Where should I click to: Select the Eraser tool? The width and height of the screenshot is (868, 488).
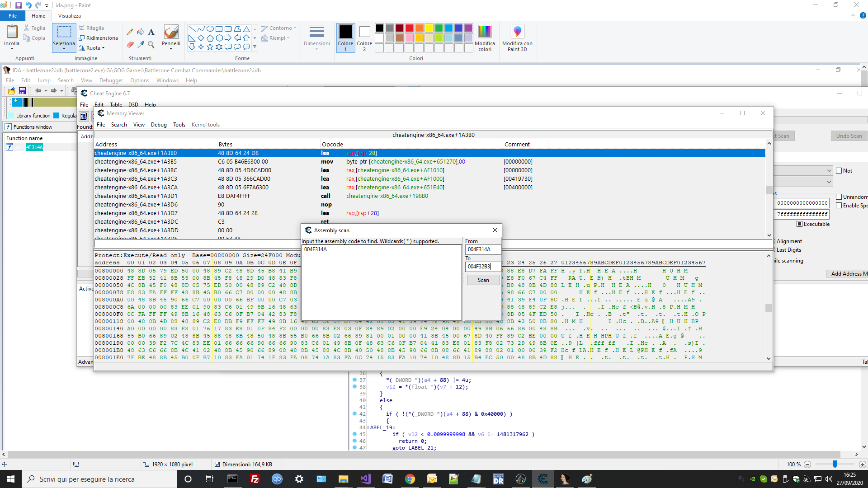(x=130, y=45)
